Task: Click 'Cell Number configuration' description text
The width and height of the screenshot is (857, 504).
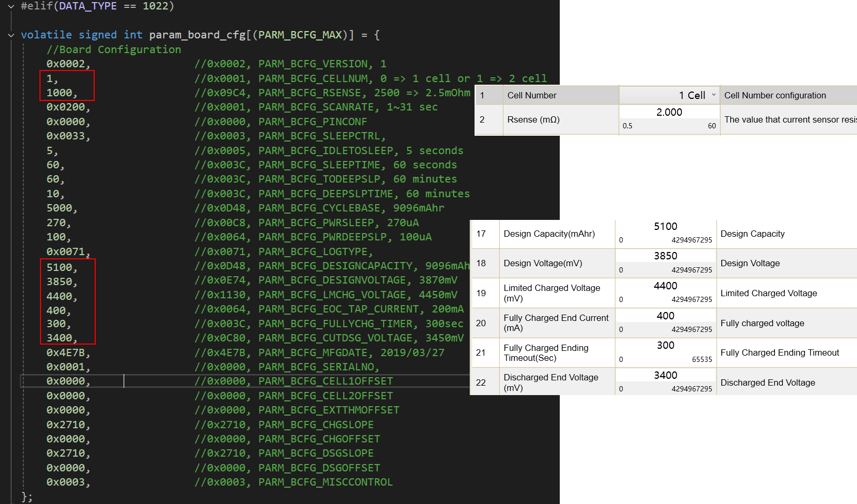Action: (x=775, y=95)
